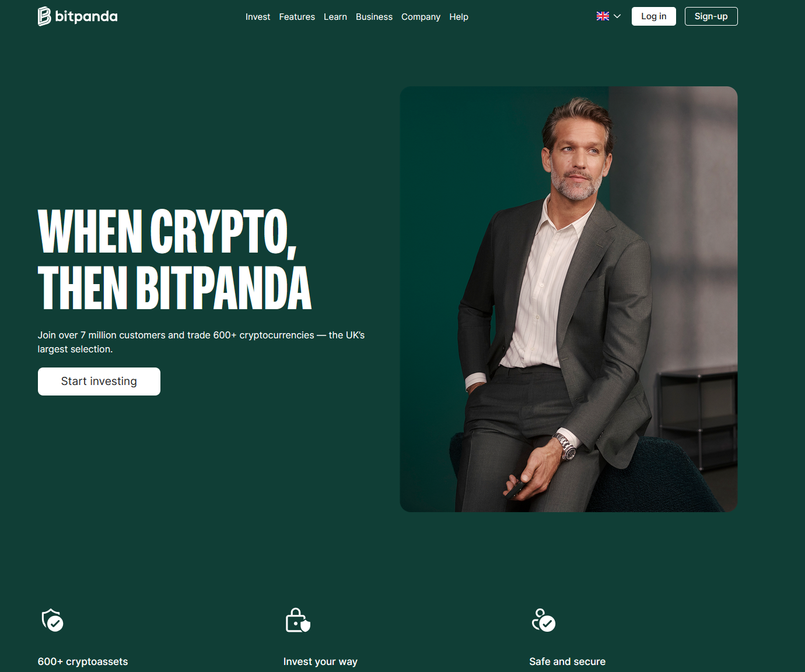
Task: Open the Features menu
Action: [297, 17]
